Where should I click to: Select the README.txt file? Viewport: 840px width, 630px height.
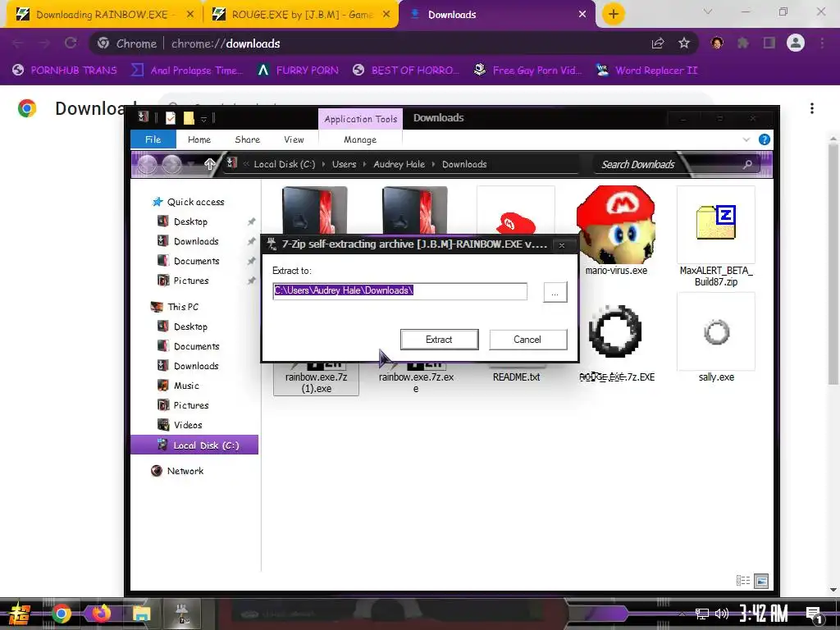(x=517, y=377)
